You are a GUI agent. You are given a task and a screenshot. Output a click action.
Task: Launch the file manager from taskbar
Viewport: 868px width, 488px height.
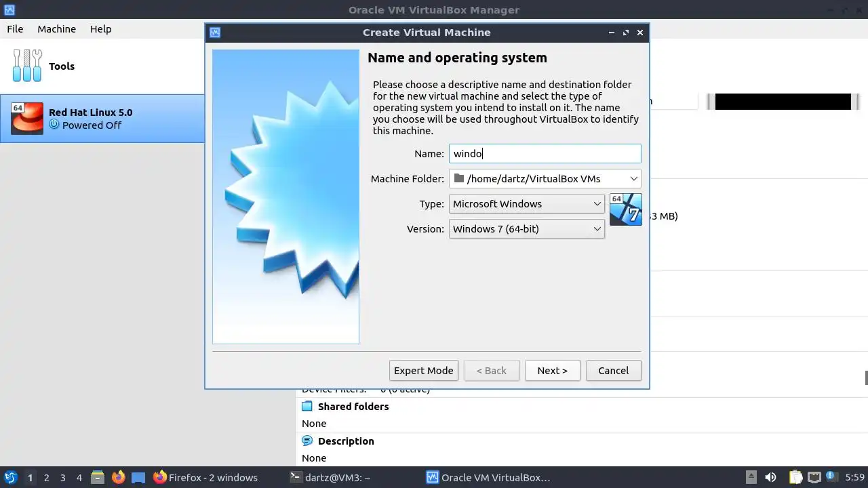(98, 477)
